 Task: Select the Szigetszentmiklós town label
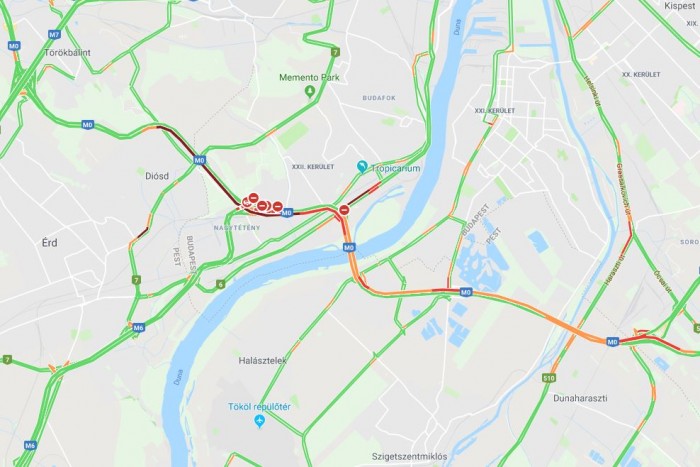pos(409,456)
